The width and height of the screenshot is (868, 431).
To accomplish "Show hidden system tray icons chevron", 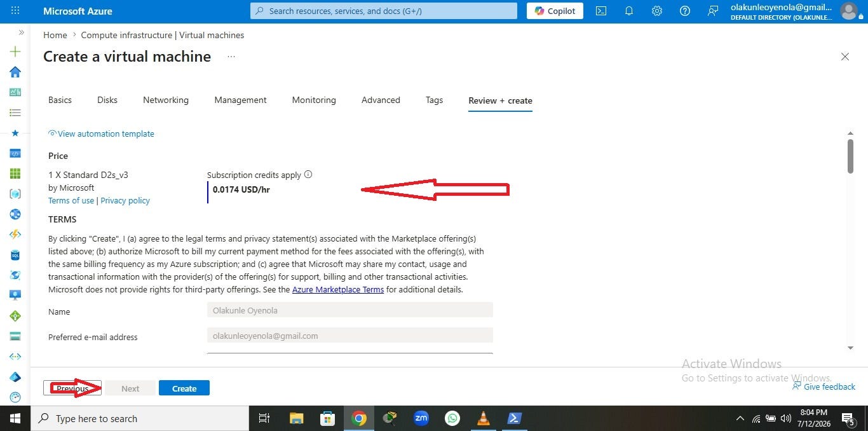I will tap(740, 418).
